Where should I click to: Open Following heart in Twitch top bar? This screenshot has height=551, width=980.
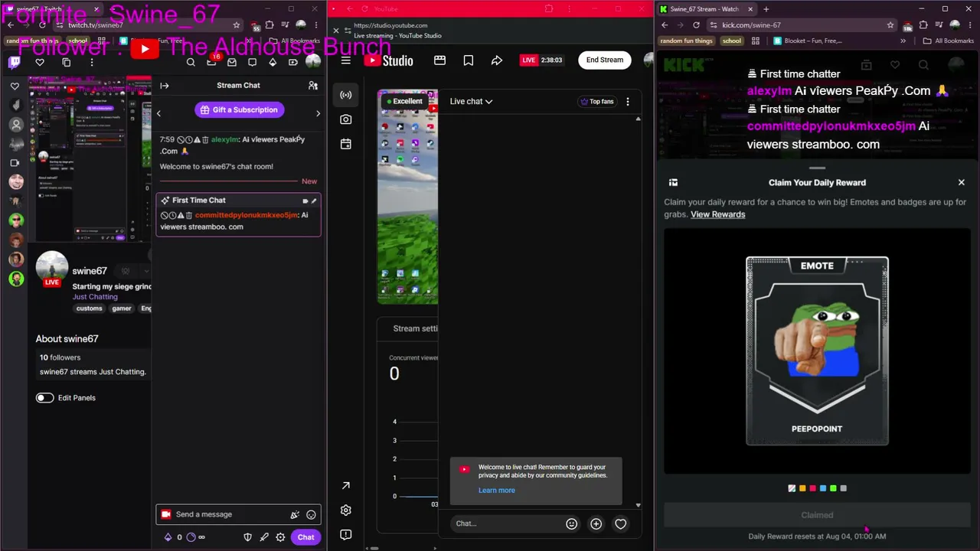[x=40, y=63]
